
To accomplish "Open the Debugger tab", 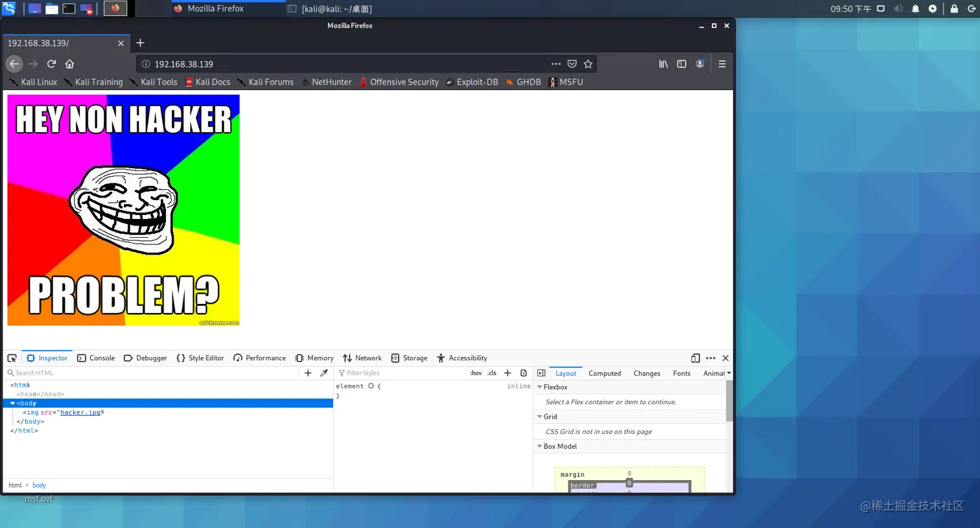I will point(145,358).
